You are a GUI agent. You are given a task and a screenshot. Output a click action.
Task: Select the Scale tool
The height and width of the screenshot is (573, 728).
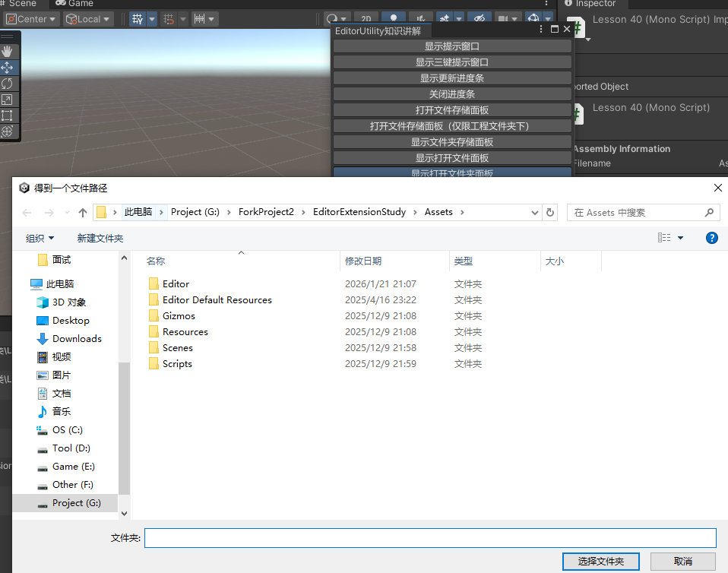8,99
